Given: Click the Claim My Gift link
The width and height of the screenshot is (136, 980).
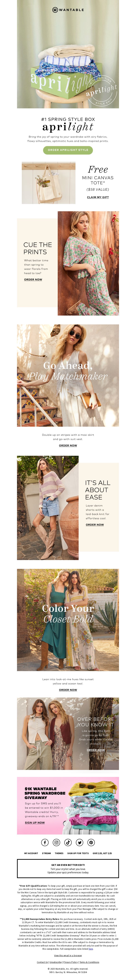Looking at the screenshot, I should pos(98,197).
